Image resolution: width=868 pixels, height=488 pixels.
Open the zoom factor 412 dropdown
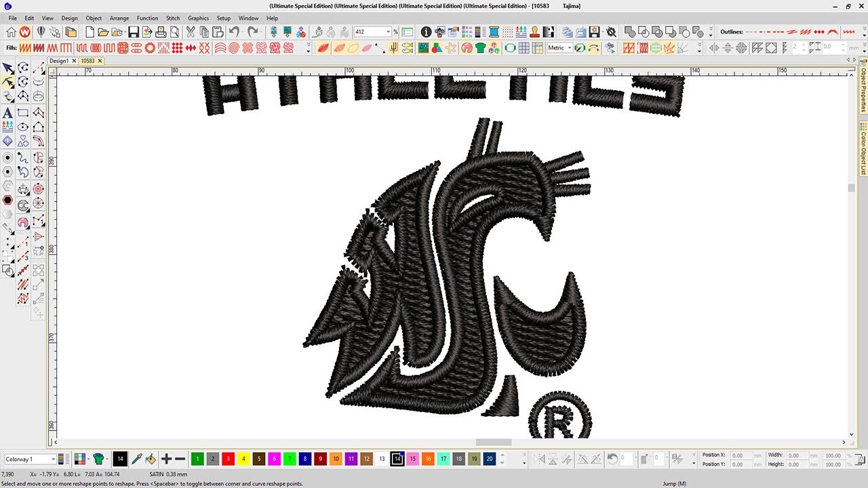(388, 32)
